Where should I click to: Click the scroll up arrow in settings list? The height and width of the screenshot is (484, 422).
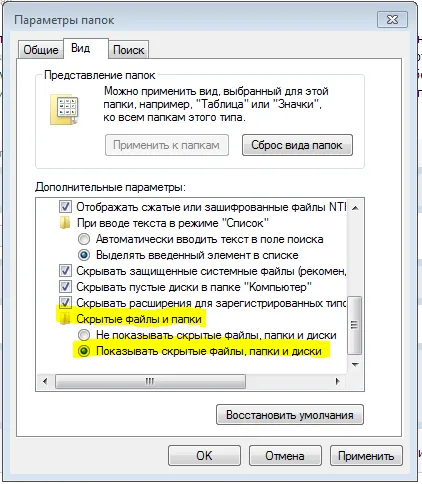pyautogui.click(x=355, y=208)
